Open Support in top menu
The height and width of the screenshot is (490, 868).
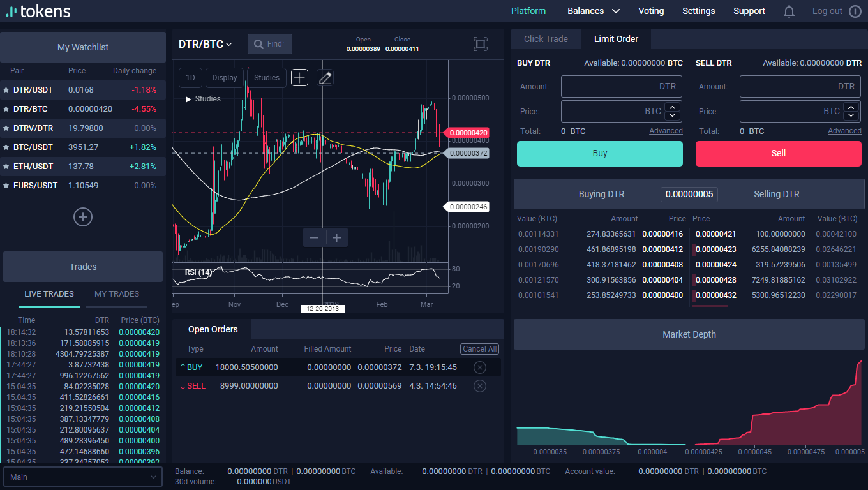pos(749,11)
